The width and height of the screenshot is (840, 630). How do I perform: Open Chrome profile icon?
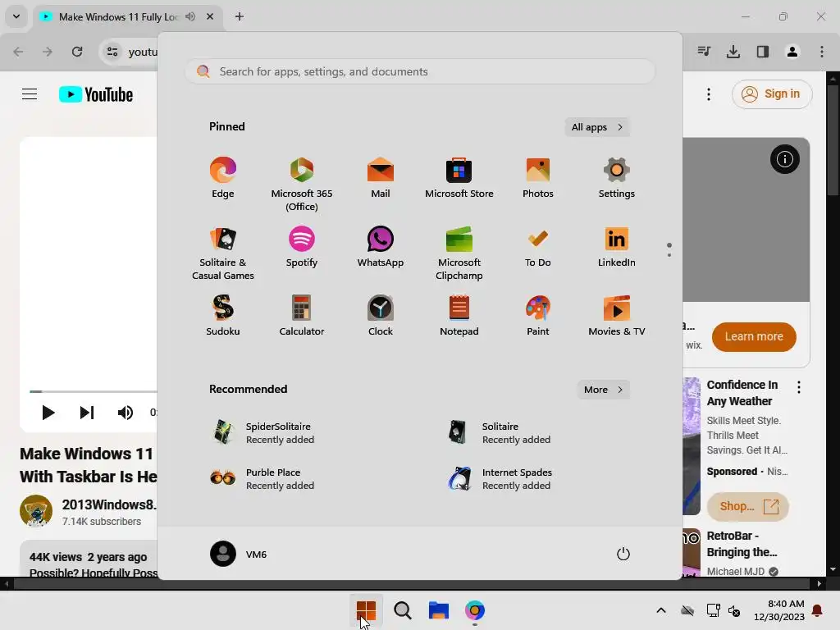[x=792, y=52]
